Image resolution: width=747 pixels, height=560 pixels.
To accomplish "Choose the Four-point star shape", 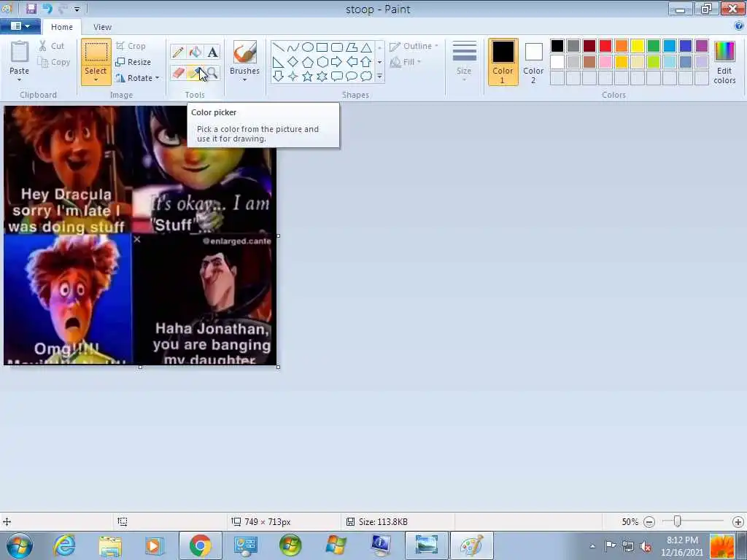I will [x=293, y=76].
